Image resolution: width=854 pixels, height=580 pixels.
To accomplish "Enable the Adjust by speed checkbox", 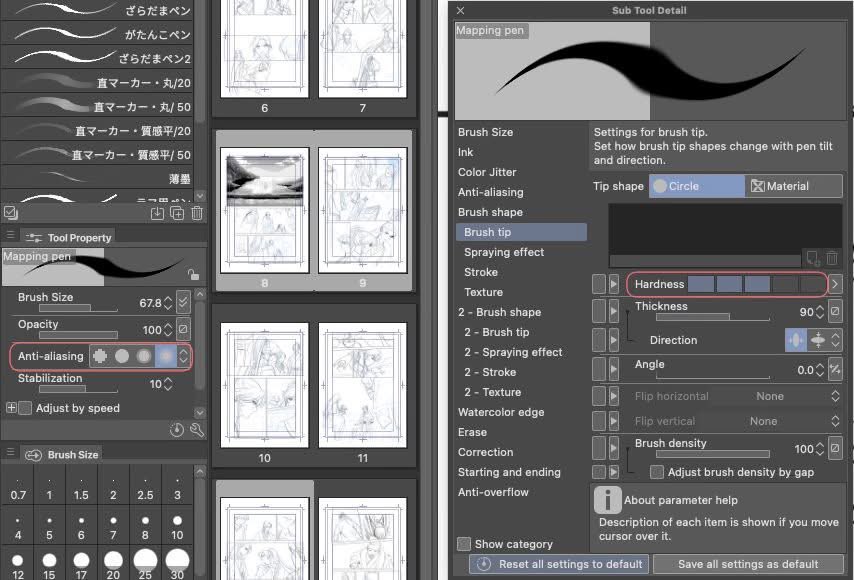I will coord(26,408).
